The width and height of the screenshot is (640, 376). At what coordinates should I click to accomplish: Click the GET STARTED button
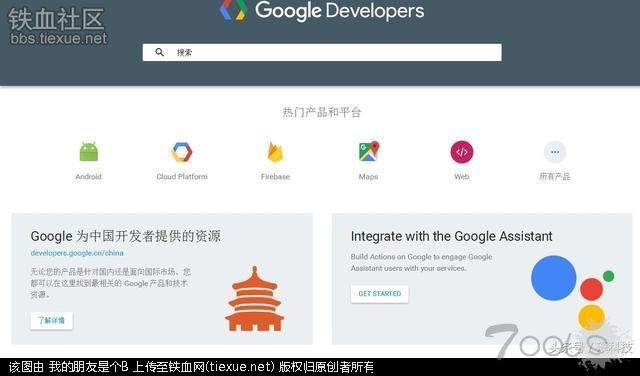pyautogui.click(x=380, y=294)
